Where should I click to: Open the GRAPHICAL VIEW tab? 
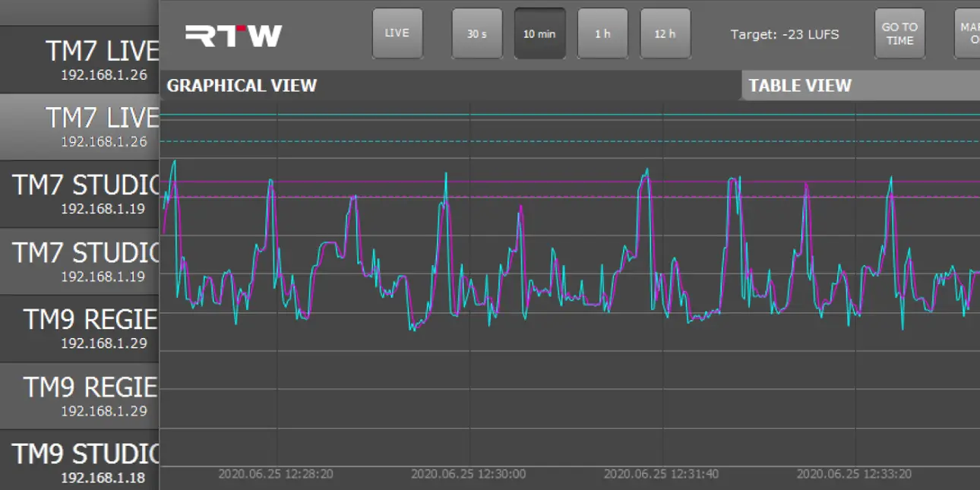point(242,86)
